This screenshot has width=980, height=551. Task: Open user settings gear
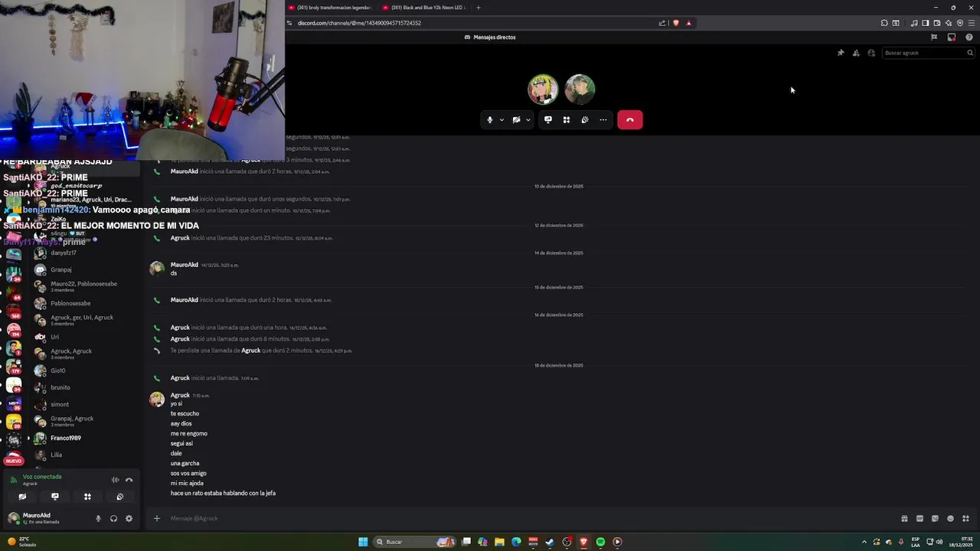129,518
